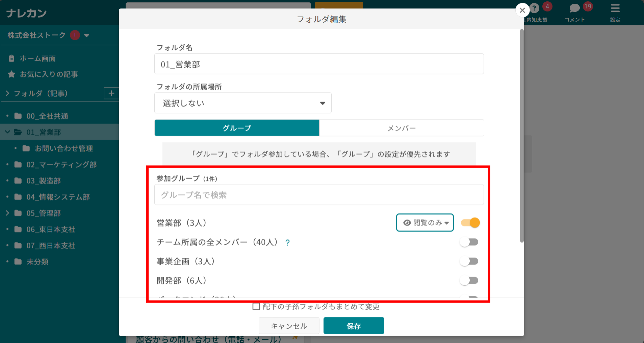Image resolution: width=644 pixels, height=343 pixels.
Task: Open the help icon showing badge 4
Action: click(535, 7)
